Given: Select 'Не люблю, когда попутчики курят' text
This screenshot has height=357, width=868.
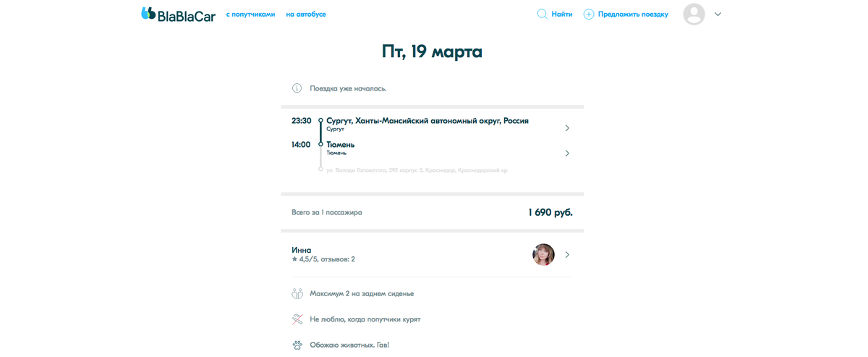Looking at the screenshot, I should pos(365,319).
